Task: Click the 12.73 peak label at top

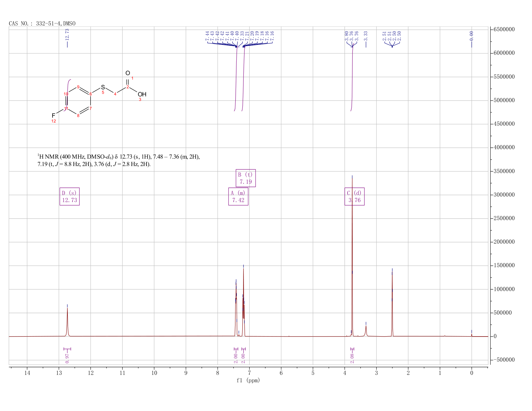Action: click(67, 34)
